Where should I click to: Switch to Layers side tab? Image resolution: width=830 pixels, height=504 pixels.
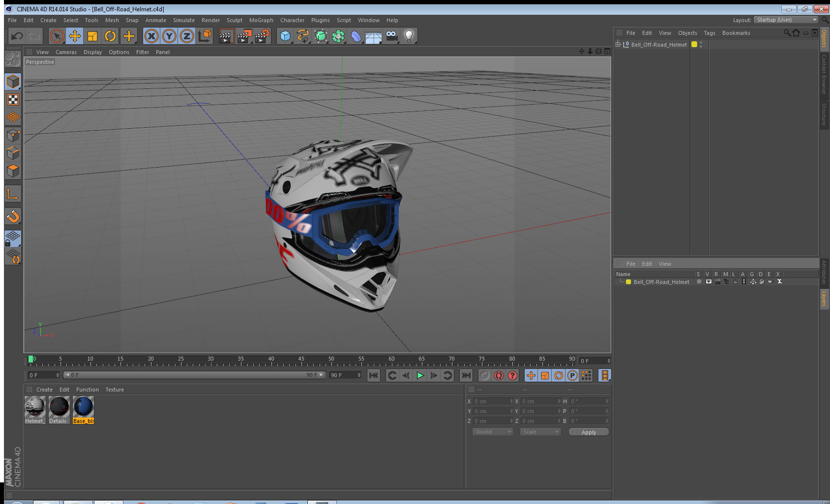[824, 299]
